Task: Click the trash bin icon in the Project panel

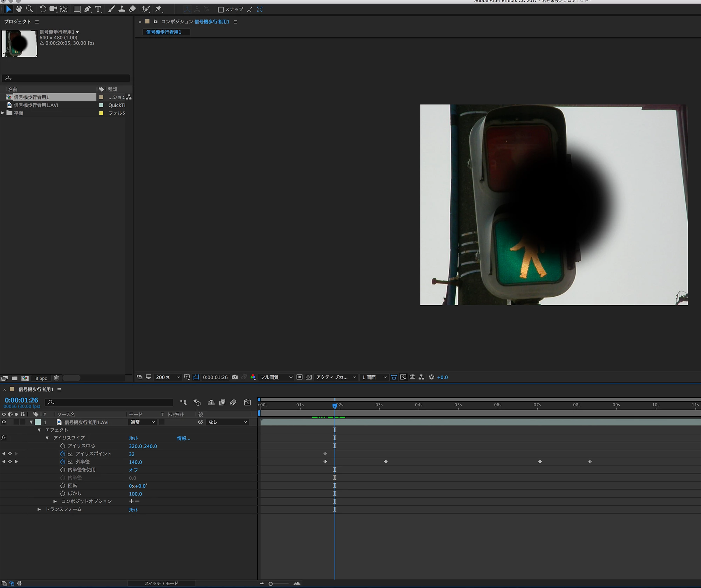Action: point(56,378)
